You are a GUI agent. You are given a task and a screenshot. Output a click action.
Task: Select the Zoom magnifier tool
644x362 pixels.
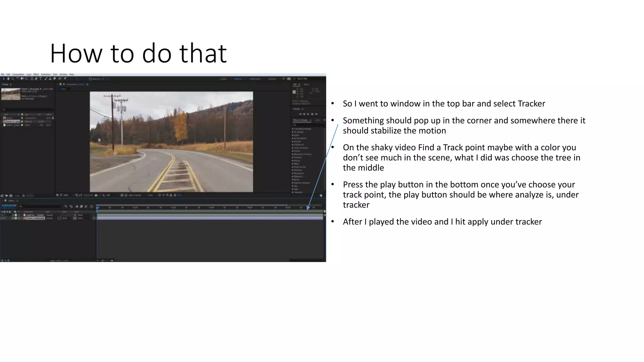(x=13, y=79)
